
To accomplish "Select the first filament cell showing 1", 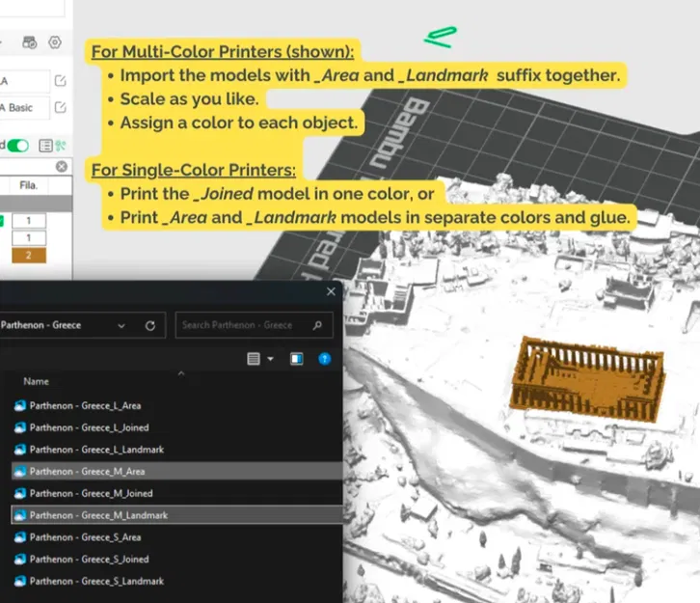I will click(29, 221).
